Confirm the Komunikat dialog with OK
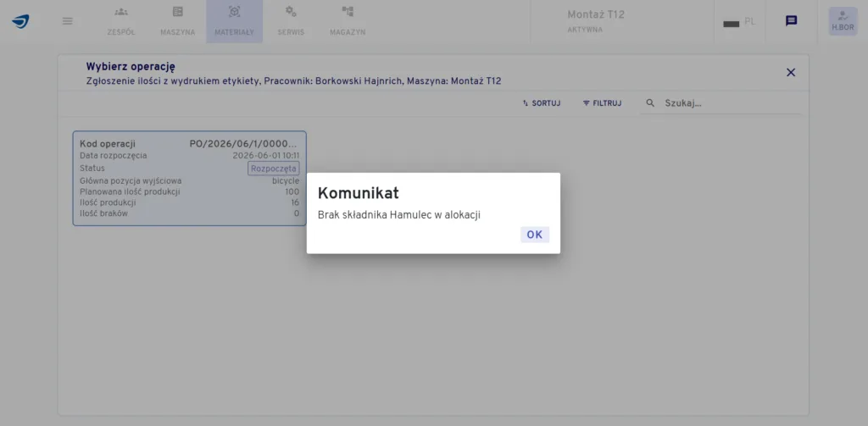Image resolution: width=868 pixels, height=426 pixels. 534,235
